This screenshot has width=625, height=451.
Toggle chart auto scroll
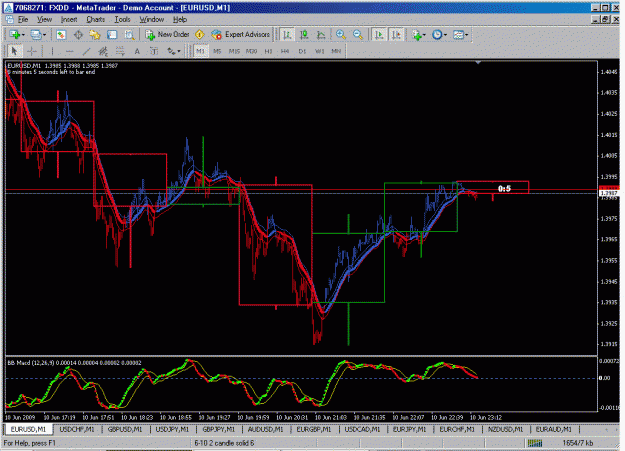pos(379,35)
